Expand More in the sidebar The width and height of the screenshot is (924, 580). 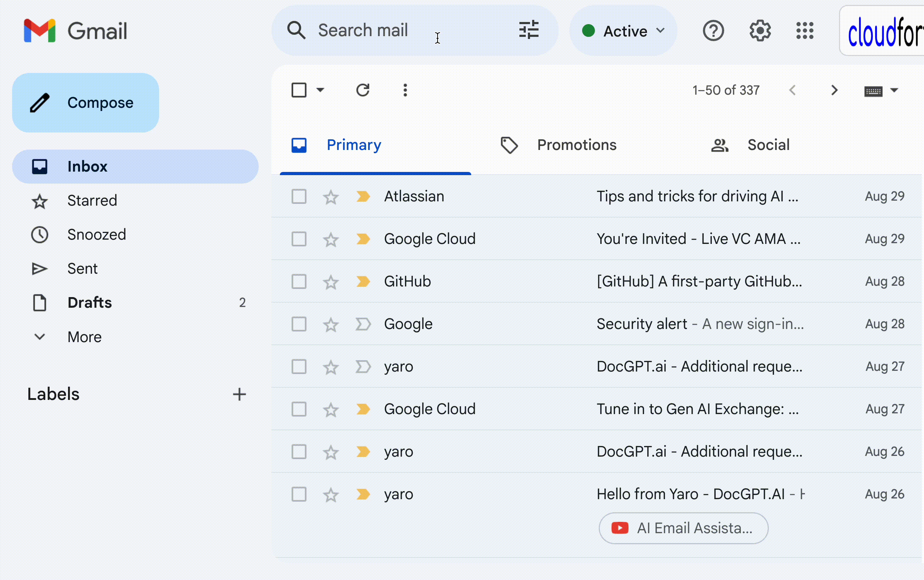click(x=84, y=337)
